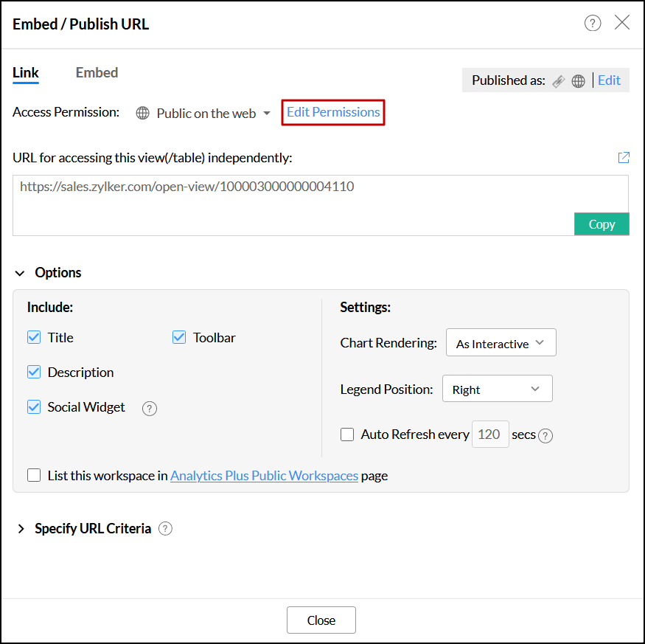The height and width of the screenshot is (644, 645).
Task: Open the Public on the web dropdown
Action: pos(204,114)
